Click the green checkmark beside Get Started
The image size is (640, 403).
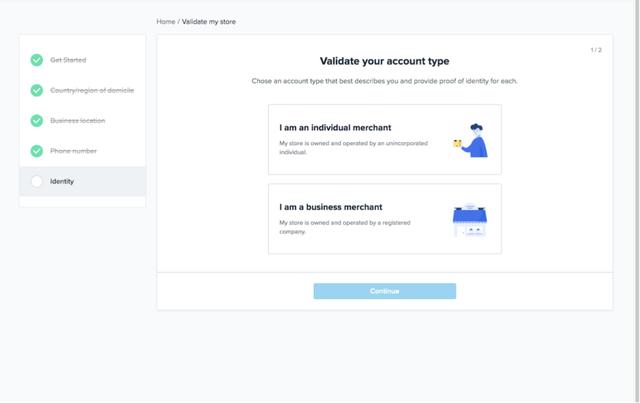[x=37, y=60]
